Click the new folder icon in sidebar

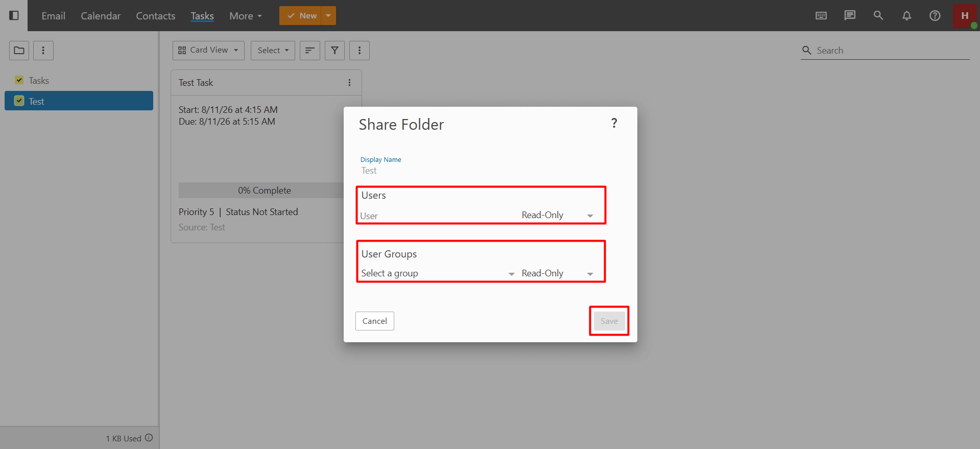(19, 50)
